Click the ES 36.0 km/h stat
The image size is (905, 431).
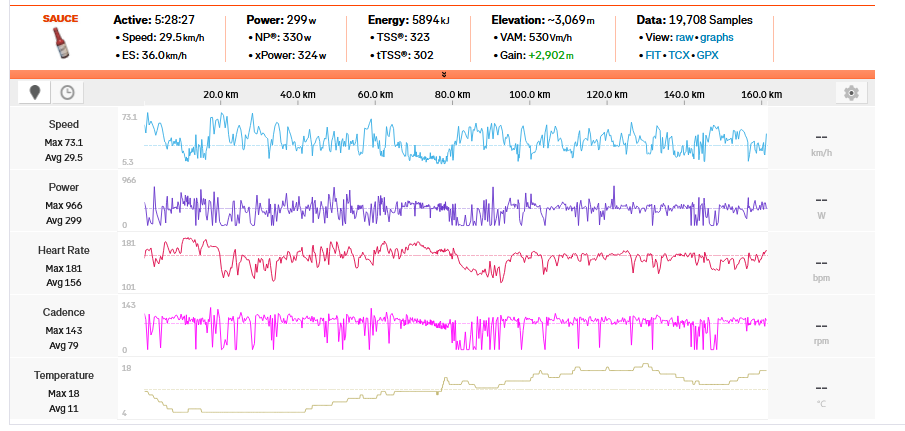151,56
